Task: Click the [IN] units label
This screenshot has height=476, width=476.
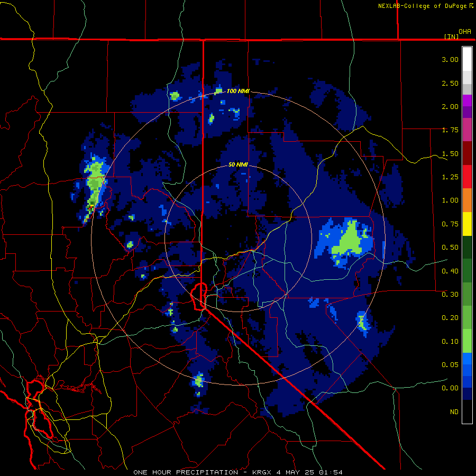Action: click(451, 36)
